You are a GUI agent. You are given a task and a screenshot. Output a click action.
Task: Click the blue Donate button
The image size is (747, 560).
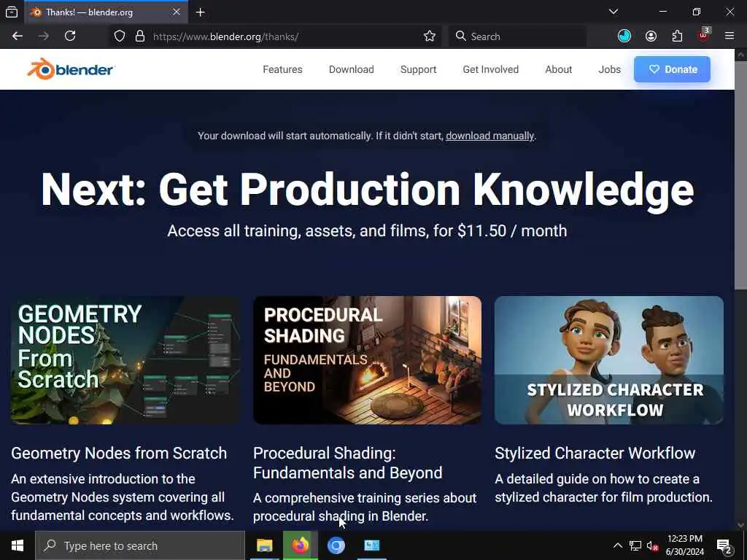(x=672, y=69)
